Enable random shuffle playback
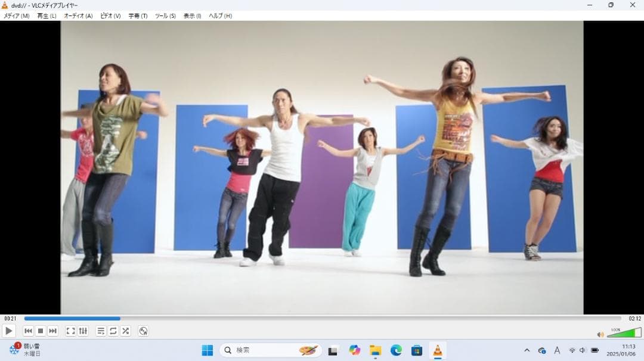The width and height of the screenshot is (644, 361). point(125,331)
